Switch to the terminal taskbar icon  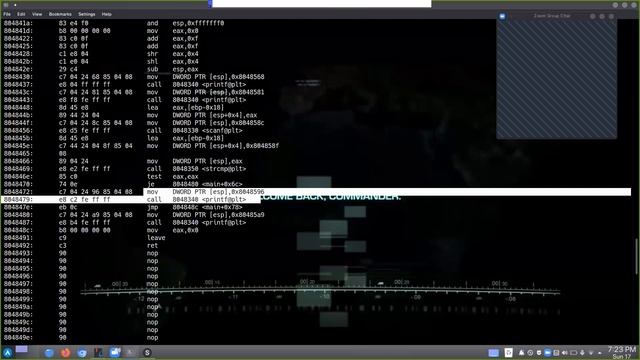coord(98,353)
